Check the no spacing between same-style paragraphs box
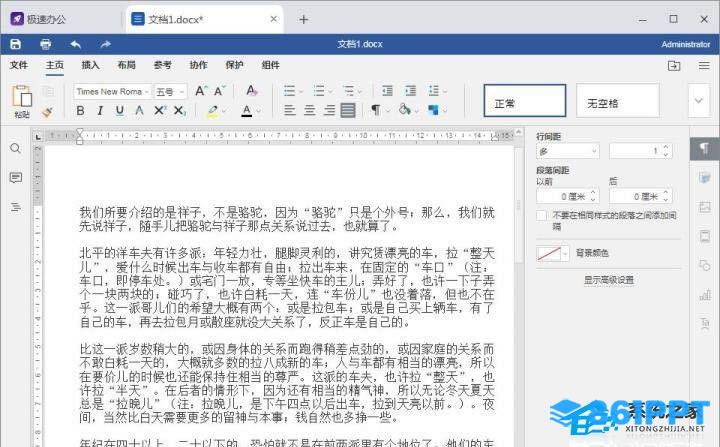 tap(542, 215)
